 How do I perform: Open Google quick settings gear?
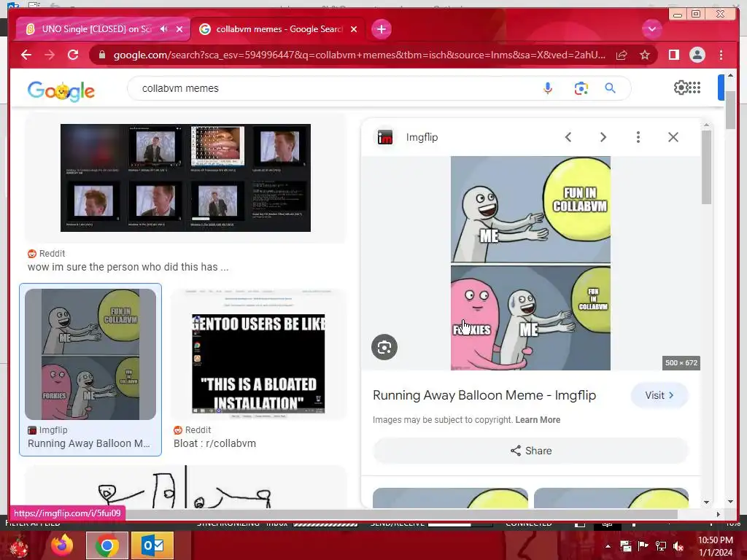pyautogui.click(x=681, y=87)
